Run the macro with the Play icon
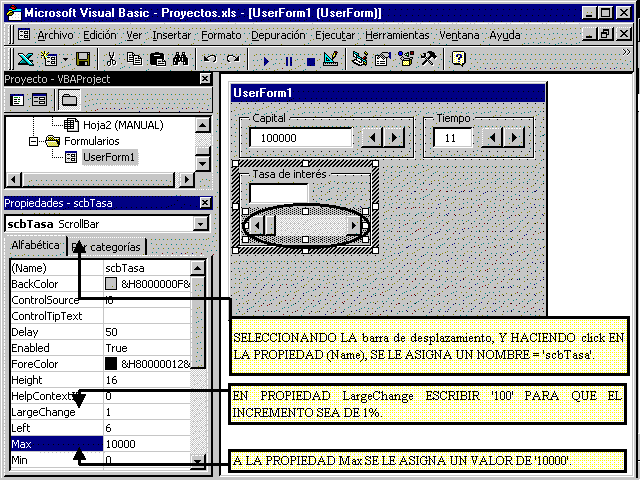 coord(266,61)
